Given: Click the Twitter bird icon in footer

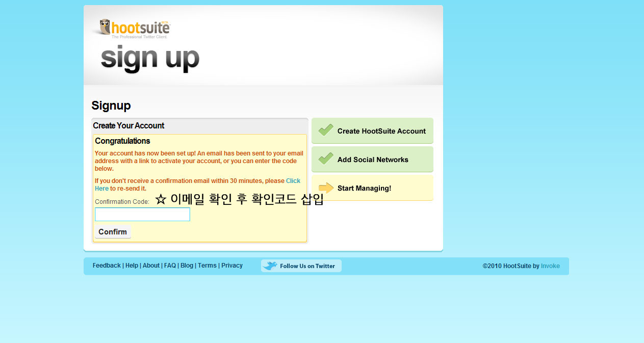Looking at the screenshot, I should [x=270, y=266].
